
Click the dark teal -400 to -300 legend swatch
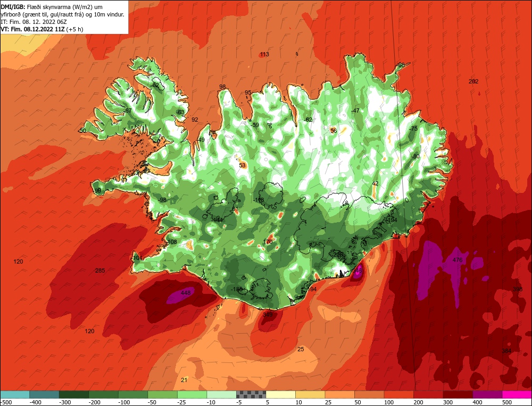click(45, 394)
